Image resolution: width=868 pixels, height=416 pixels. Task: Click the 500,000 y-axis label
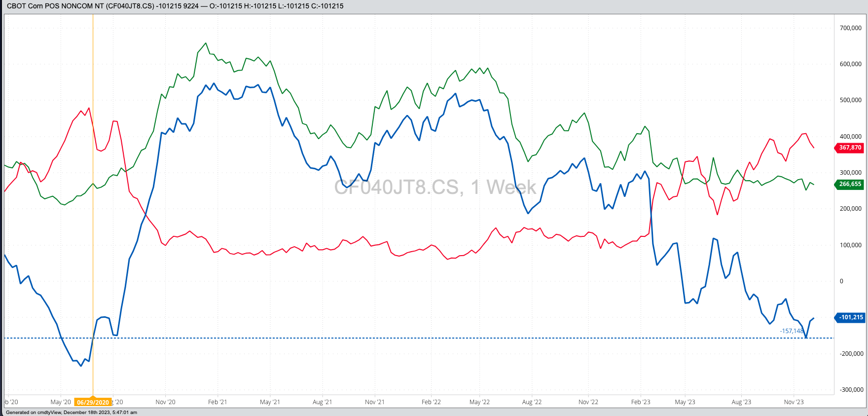[850, 100]
